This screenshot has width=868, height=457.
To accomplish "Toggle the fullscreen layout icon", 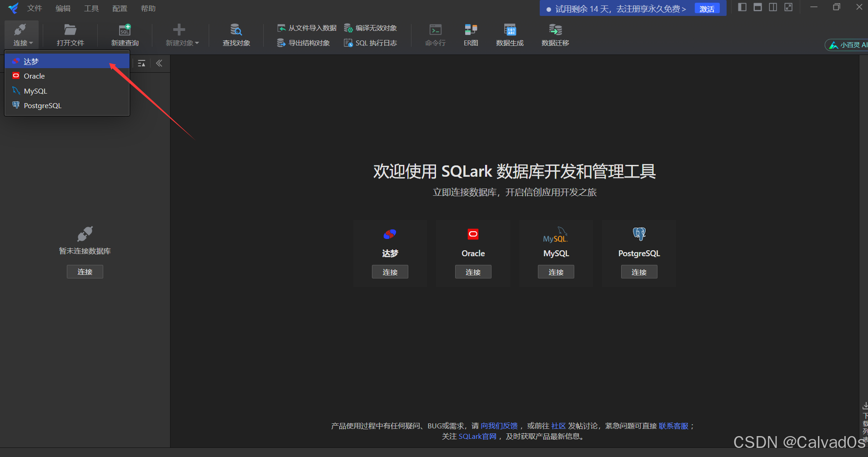I will coord(788,7).
